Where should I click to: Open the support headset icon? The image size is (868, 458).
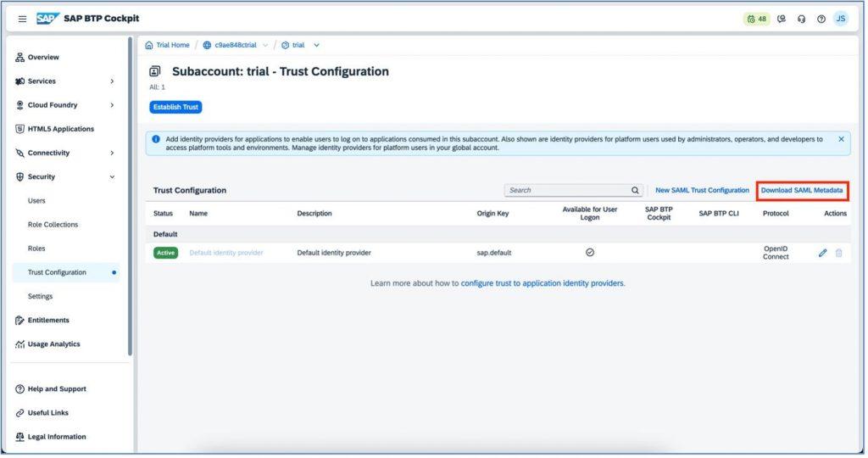pyautogui.click(x=804, y=19)
